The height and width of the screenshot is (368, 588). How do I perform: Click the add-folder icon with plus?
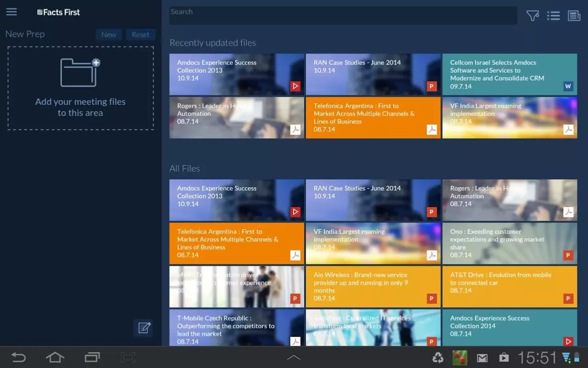coord(80,72)
